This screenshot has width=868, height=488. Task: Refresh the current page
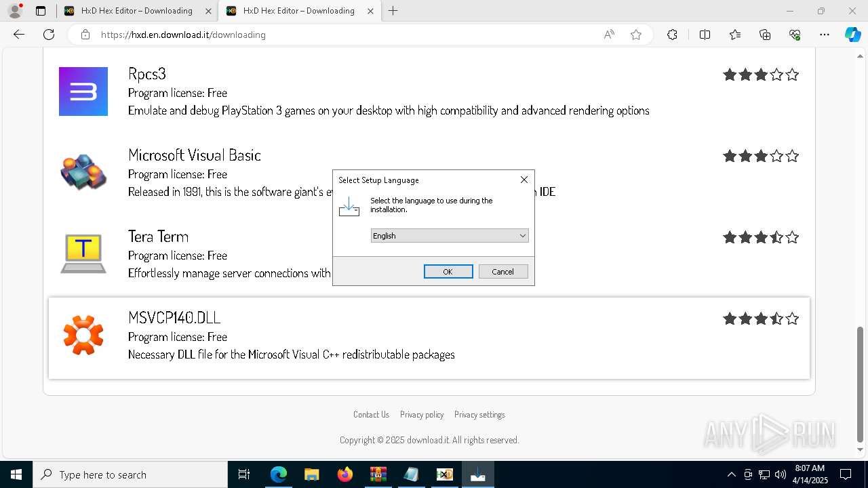tap(49, 35)
